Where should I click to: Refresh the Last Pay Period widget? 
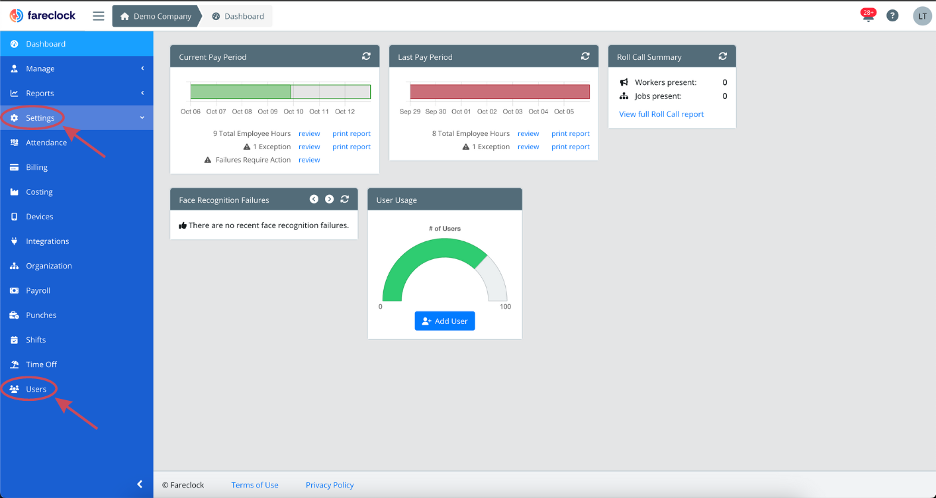[585, 56]
